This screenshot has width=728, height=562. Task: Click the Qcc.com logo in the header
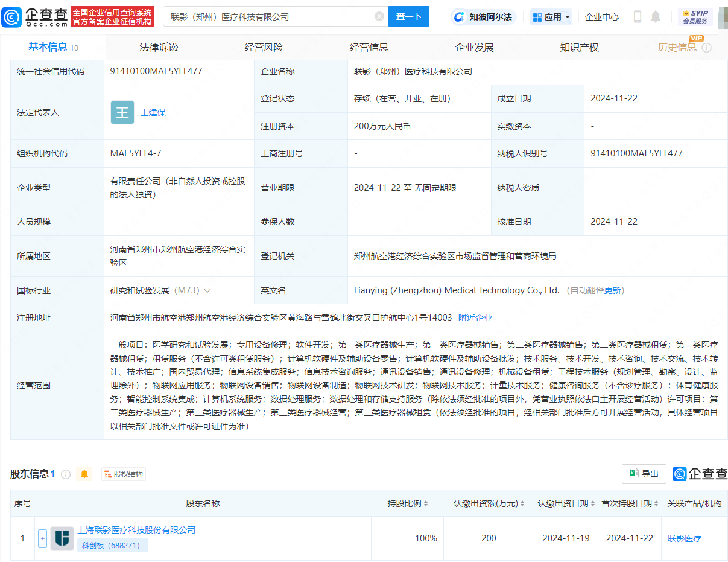[35, 16]
